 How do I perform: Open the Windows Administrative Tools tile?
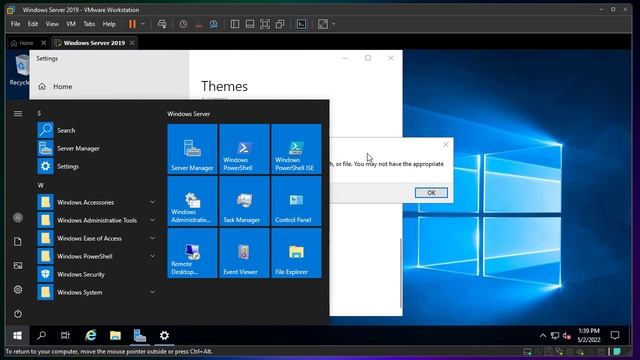192,201
